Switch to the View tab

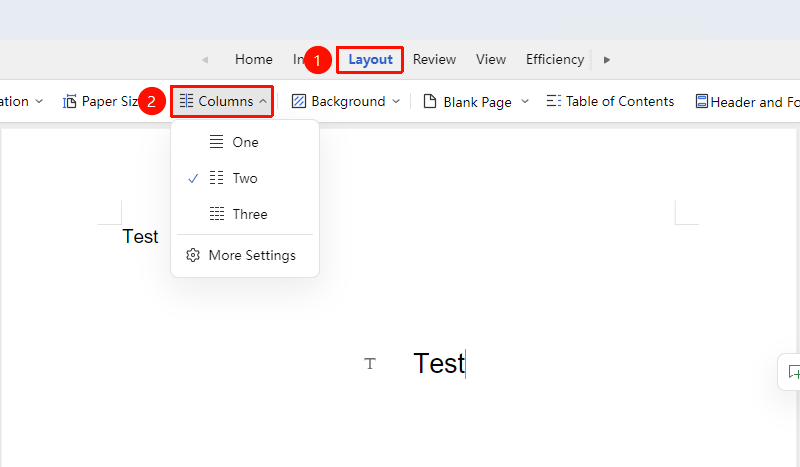[491, 60]
